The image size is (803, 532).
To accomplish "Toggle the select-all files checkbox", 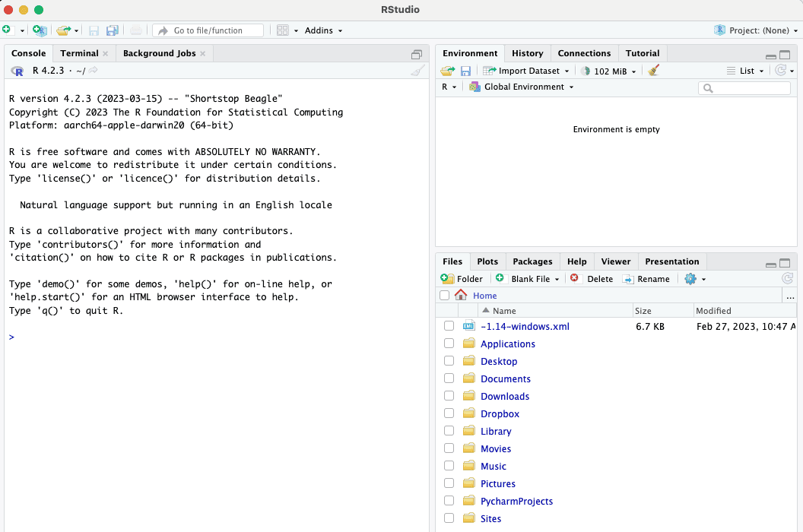I will click(x=444, y=296).
